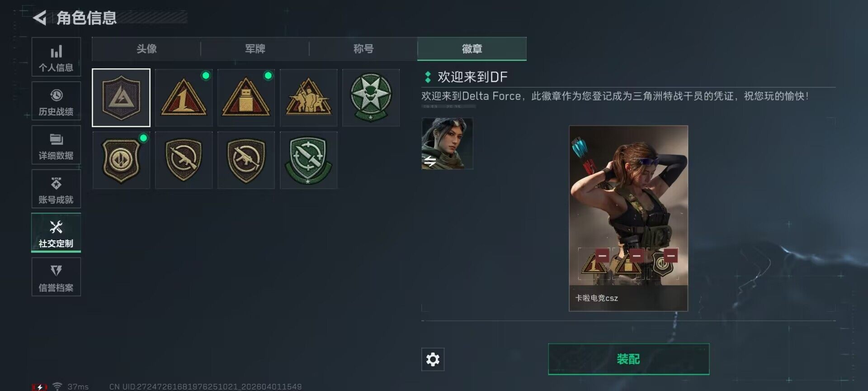Select the Welcome to DF shield badge
868x391 pixels.
coord(121,98)
